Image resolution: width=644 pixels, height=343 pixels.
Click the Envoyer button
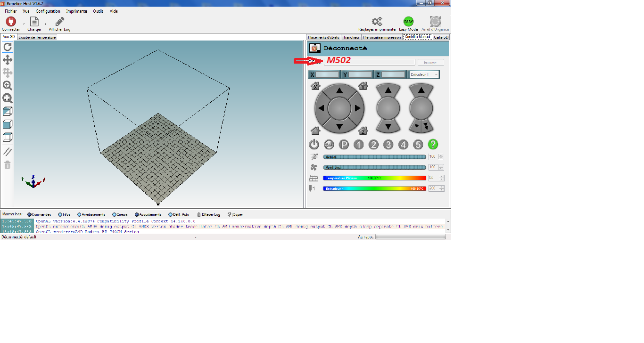coord(430,62)
